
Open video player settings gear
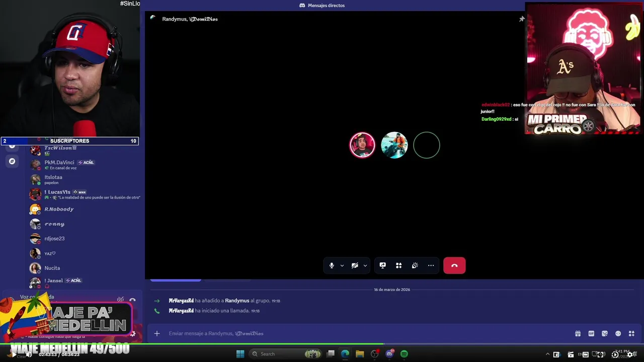click(x=629, y=354)
